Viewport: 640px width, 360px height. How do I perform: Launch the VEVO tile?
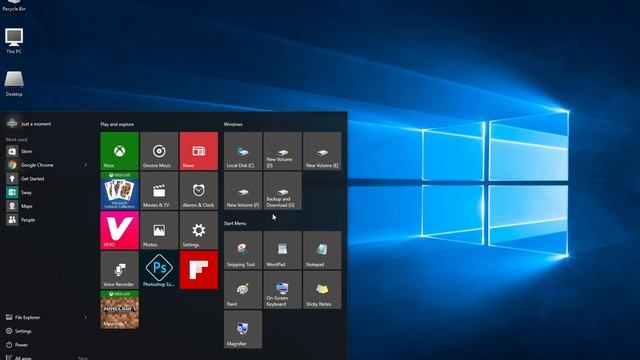click(120, 230)
